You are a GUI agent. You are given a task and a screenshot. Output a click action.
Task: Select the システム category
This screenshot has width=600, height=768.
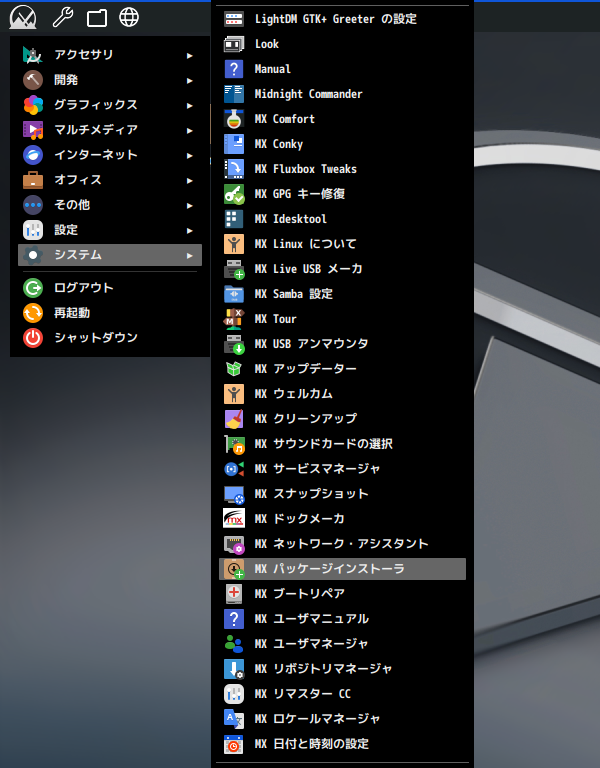tap(110, 255)
